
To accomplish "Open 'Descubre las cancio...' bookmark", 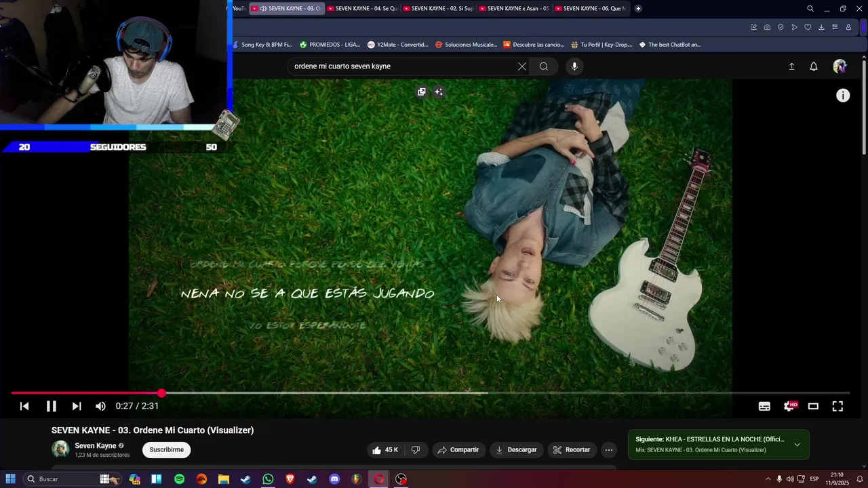I will click(x=534, y=45).
